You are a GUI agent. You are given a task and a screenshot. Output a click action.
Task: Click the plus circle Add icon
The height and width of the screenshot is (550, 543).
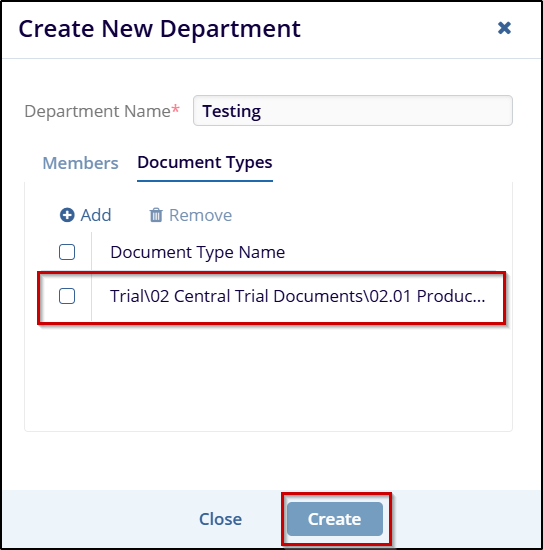(67, 215)
